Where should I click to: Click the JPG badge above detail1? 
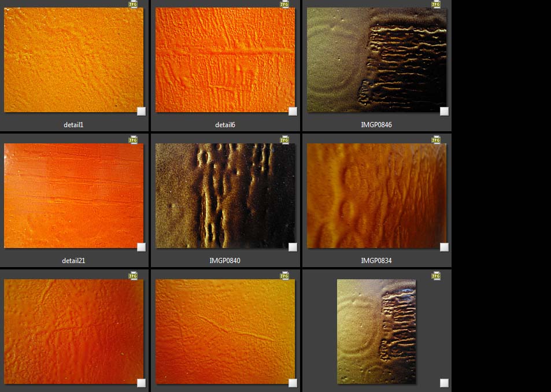click(133, 4)
